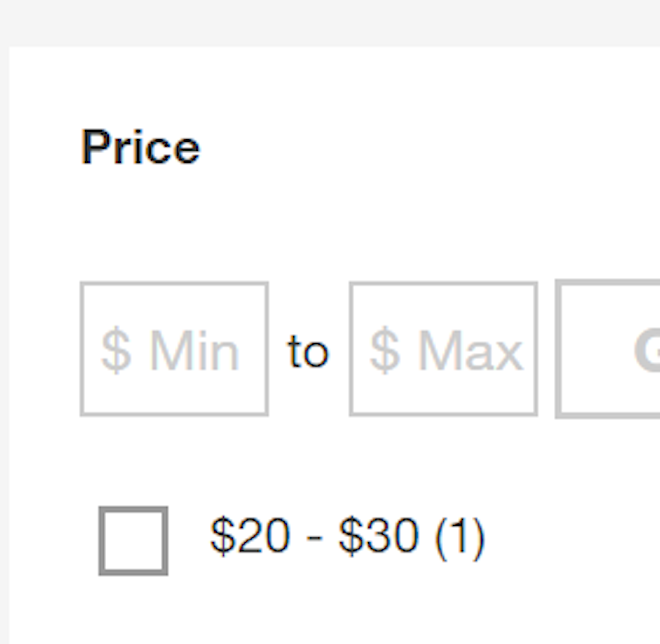Image resolution: width=660 pixels, height=644 pixels.
Task: Focus the minimum price box
Action: 174,349
